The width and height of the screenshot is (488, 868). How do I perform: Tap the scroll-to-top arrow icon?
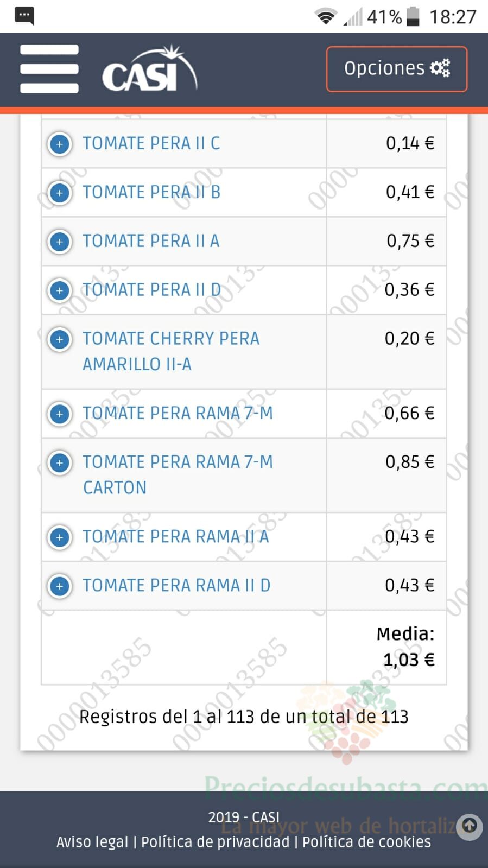(x=469, y=827)
